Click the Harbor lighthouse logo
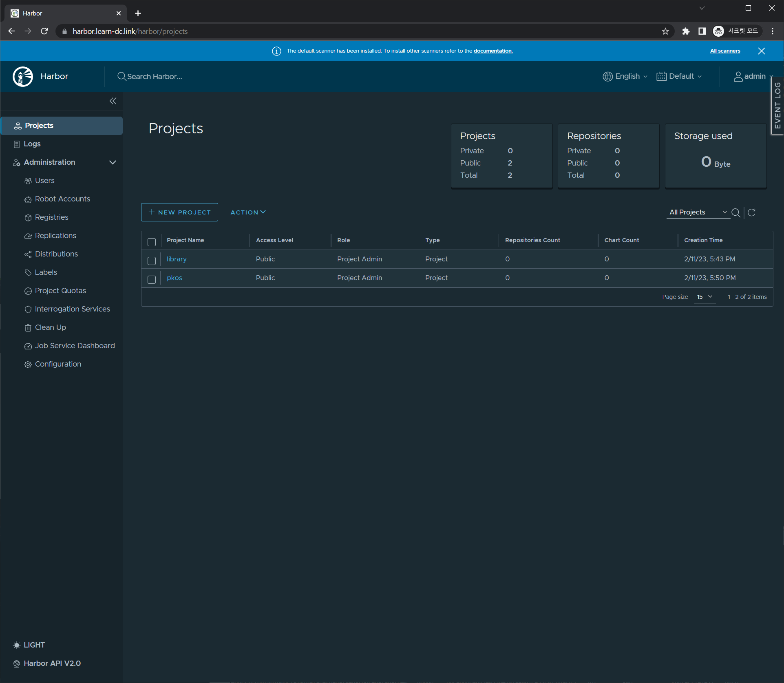 click(x=23, y=76)
